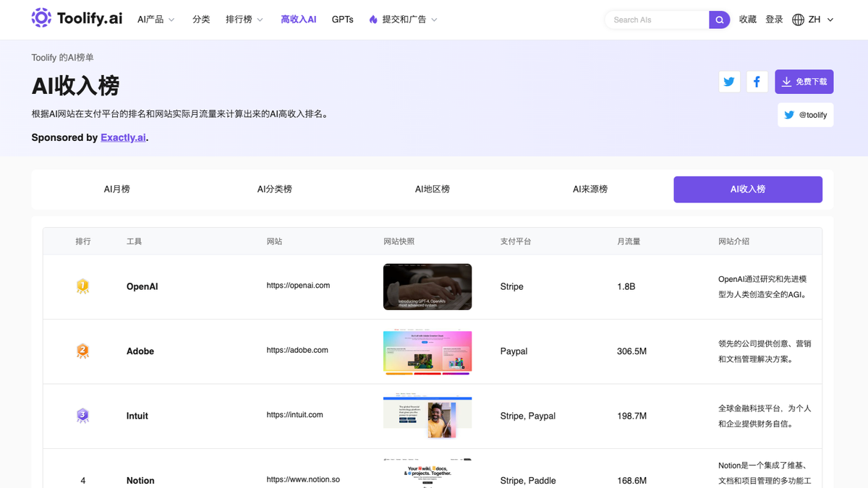Switch to the AI地区榜 tab
The image size is (868, 488).
pos(433,189)
